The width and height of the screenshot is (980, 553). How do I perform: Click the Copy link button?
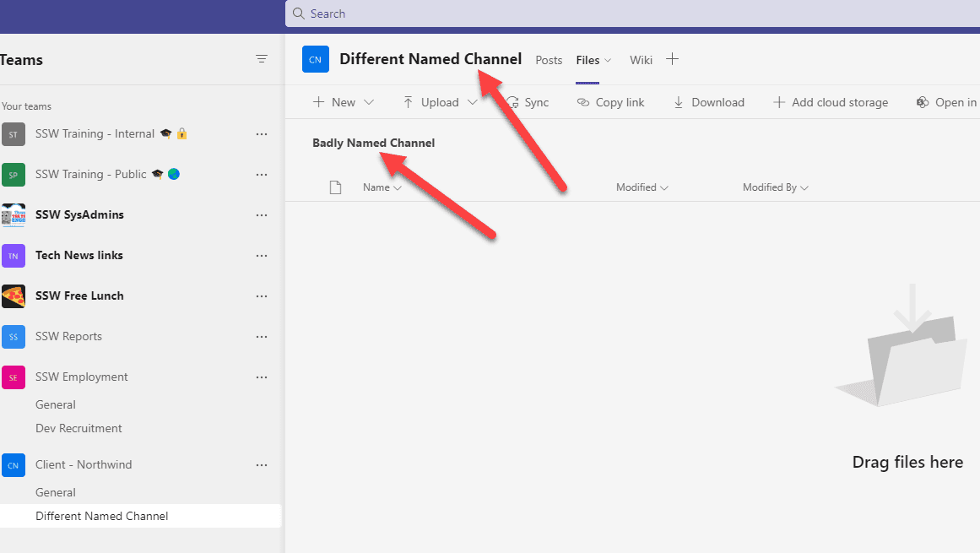pos(610,102)
